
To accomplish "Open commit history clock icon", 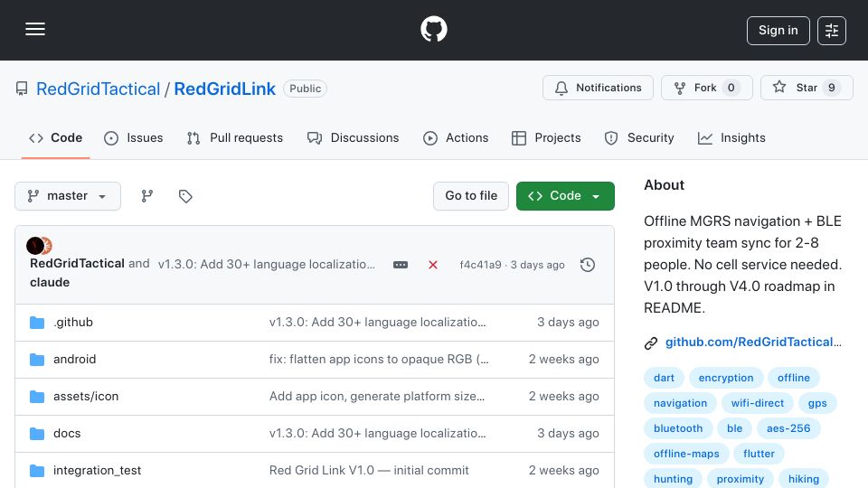I will click(x=588, y=265).
